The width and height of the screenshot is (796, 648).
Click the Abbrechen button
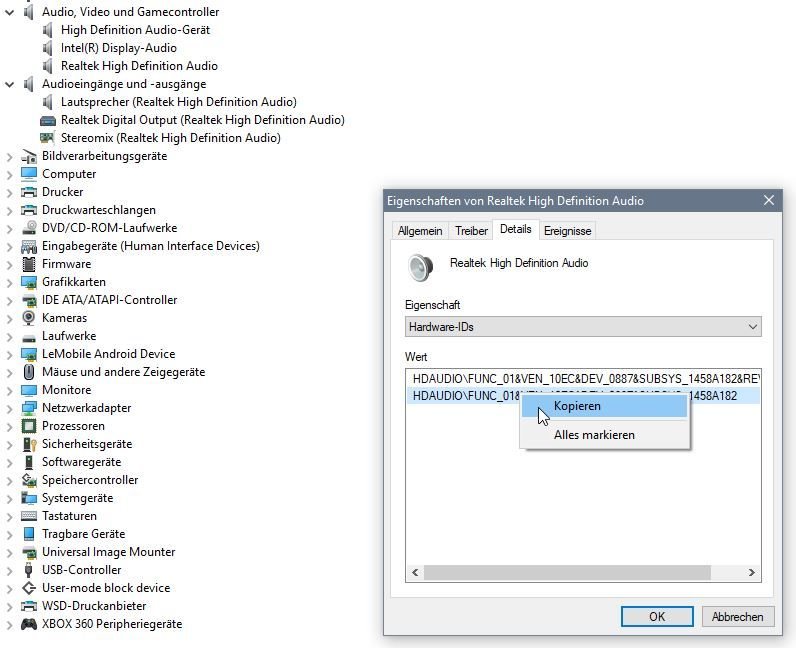738,617
